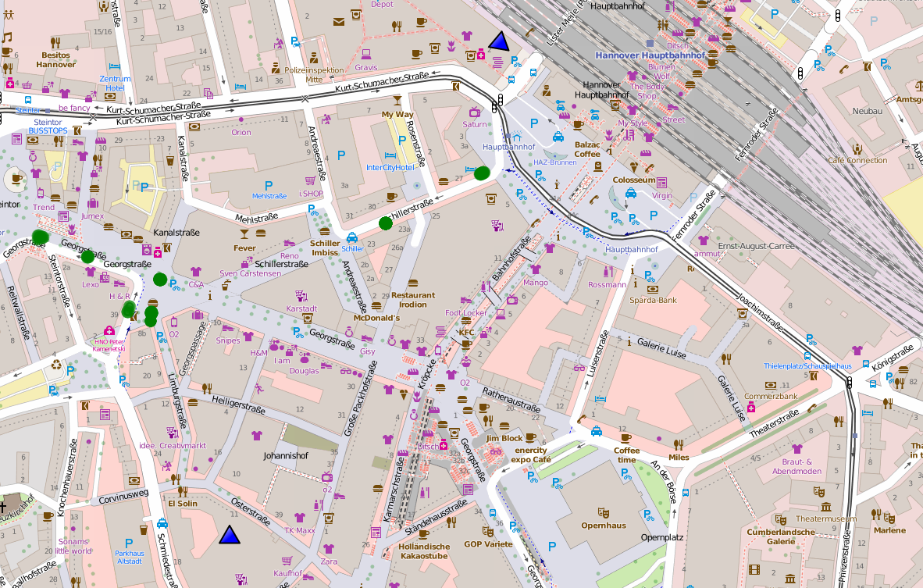
Task: Click the coffee cup icon above Coffee time
Action: pyautogui.click(x=625, y=439)
